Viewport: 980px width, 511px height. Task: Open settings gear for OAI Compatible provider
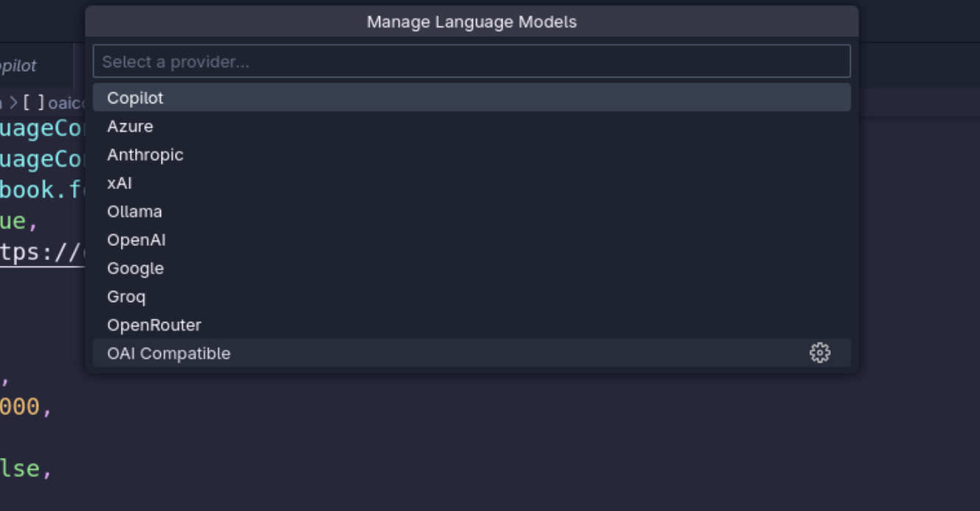click(819, 353)
